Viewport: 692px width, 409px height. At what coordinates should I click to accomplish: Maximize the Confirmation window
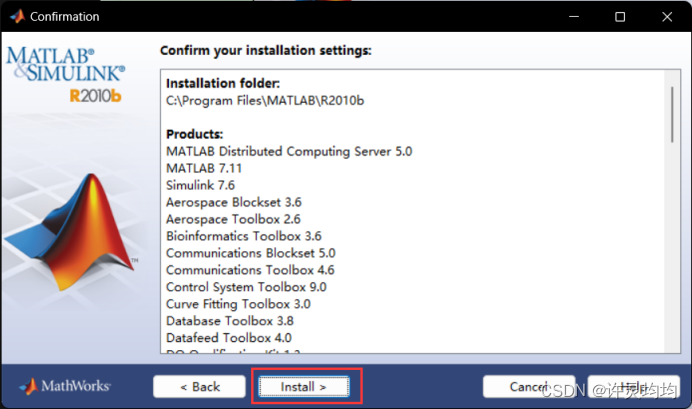click(620, 17)
